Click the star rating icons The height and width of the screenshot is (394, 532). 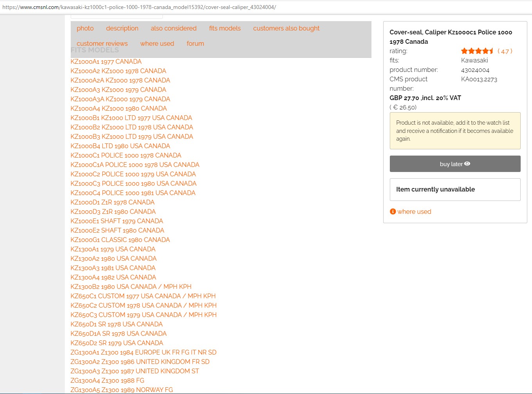(477, 51)
